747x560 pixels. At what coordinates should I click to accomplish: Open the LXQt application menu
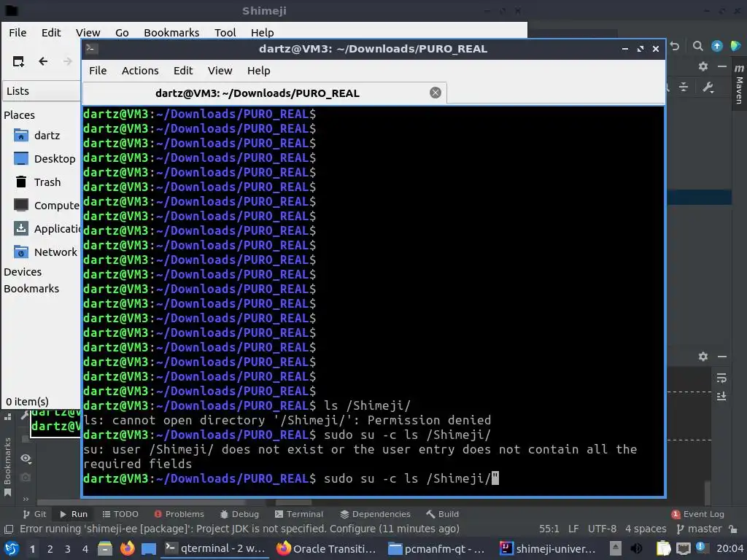point(12,548)
